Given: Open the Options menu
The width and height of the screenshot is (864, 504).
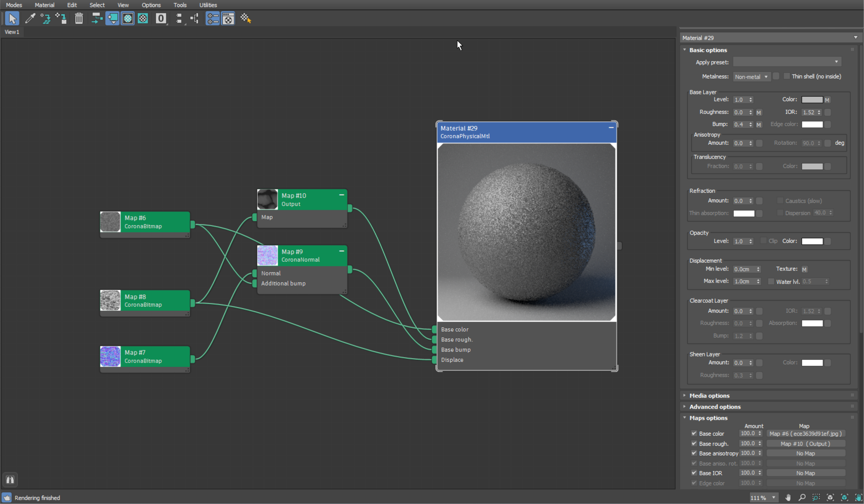Looking at the screenshot, I should coord(151,5).
